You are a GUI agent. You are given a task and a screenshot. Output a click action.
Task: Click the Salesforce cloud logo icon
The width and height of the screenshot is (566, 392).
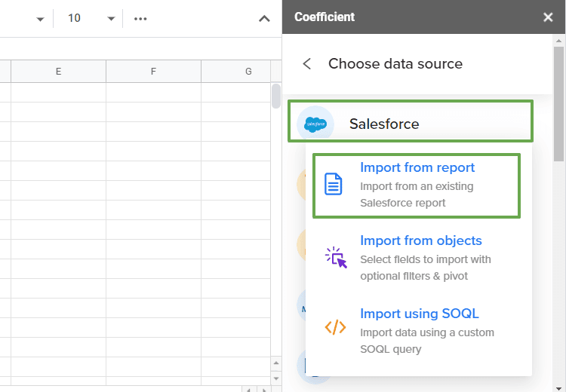315,124
